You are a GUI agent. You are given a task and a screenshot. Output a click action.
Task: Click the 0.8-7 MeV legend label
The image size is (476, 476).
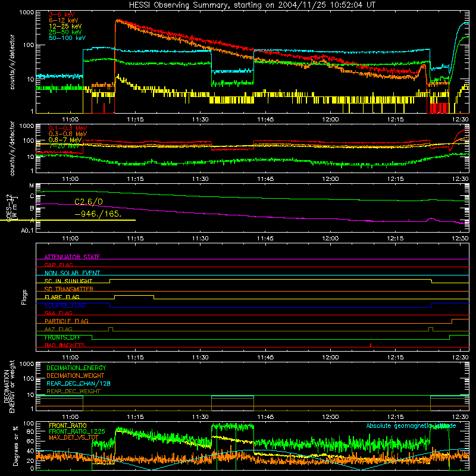click(65, 140)
